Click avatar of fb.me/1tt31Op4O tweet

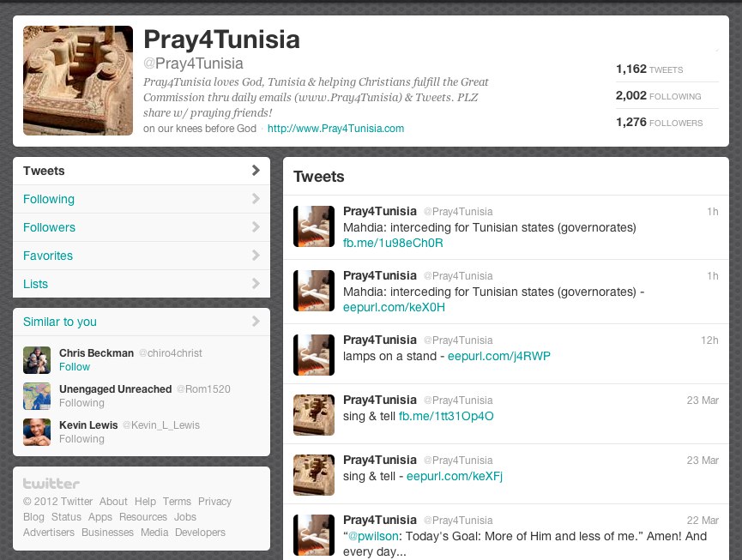click(x=314, y=415)
